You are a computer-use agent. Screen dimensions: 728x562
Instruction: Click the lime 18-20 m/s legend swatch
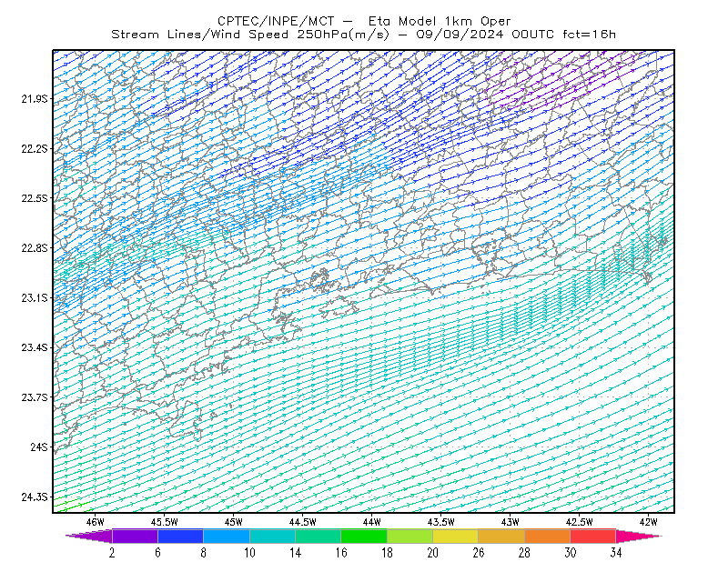(x=410, y=536)
